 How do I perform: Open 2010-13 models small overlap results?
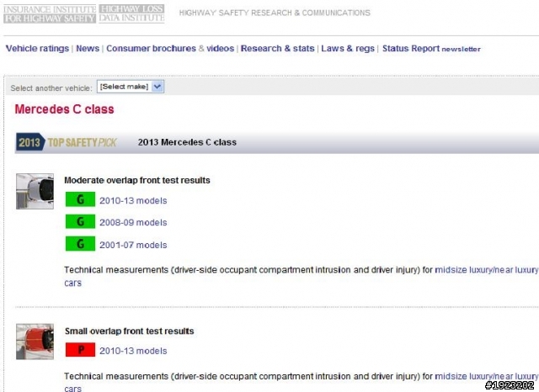[133, 351]
